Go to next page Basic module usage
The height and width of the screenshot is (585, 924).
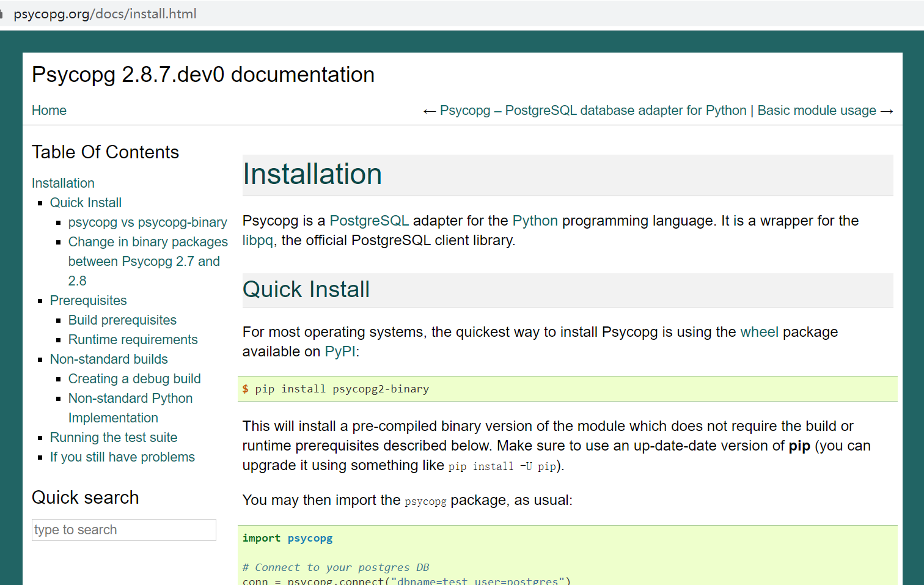tap(817, 111)
